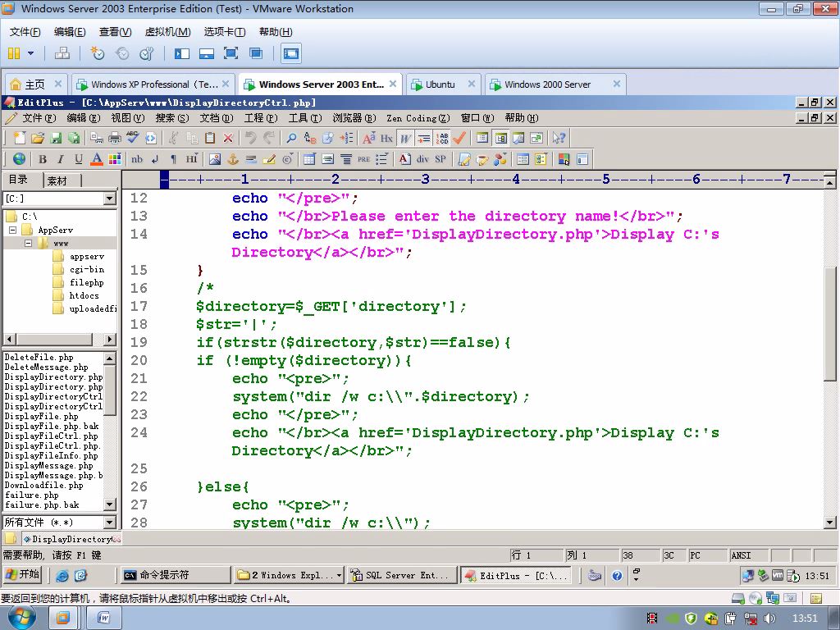Screen dimensions: 840x630
Task: Click the Open file folder icon
Action: 38,138
